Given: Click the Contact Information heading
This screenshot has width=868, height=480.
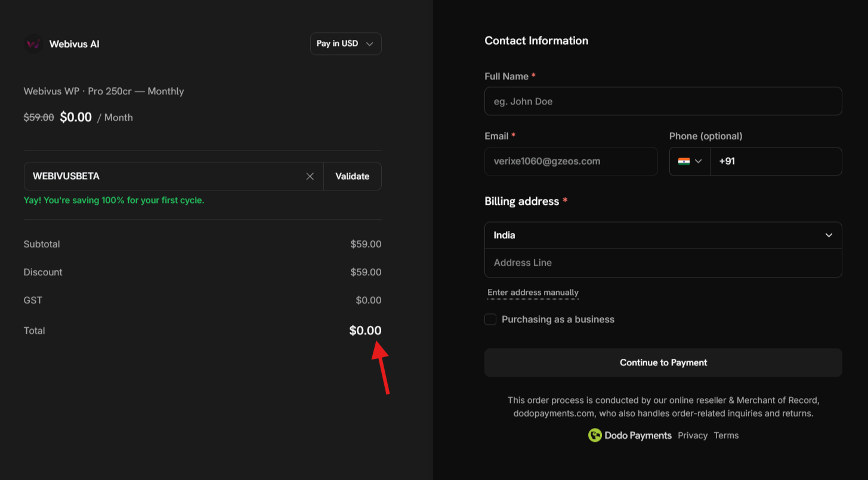Looking at the screenshot, I should click(536, 41).
